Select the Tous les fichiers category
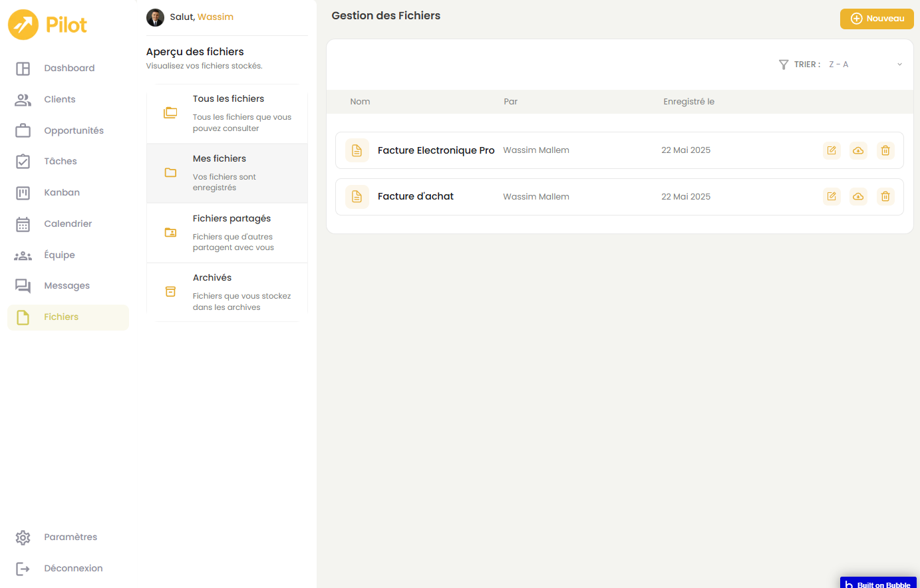Viewport: 920px width, 588px height. (x=228, y=113)
